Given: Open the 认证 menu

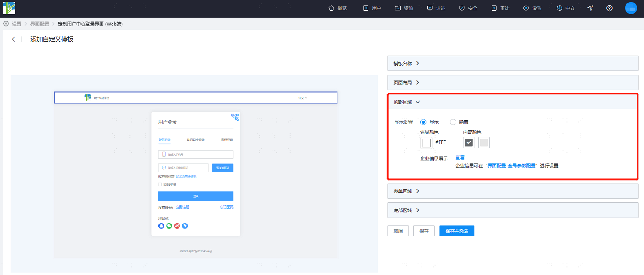Looking at the screenshot, I should coord(436,8).
